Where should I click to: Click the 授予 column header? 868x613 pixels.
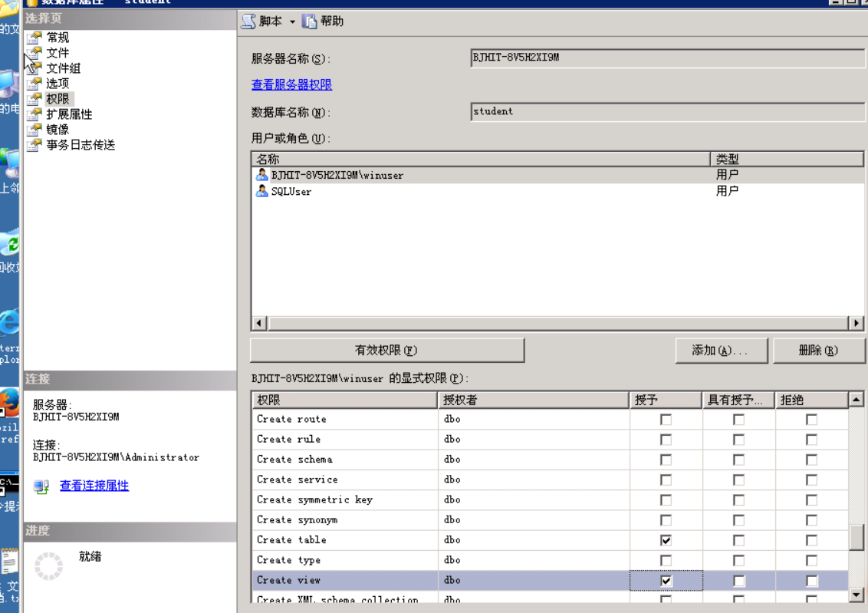click(x=666, y=400)
